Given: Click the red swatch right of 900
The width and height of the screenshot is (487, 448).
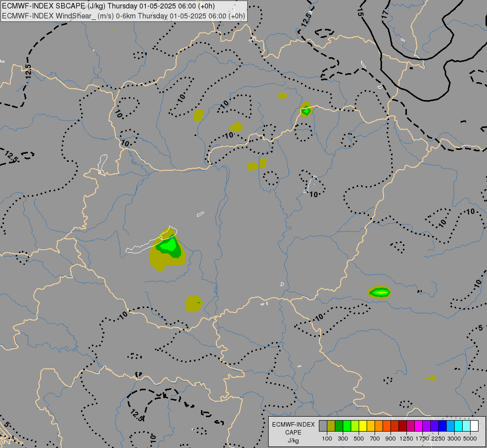Looking at the screenshot, I should click(x=395, y=426).
